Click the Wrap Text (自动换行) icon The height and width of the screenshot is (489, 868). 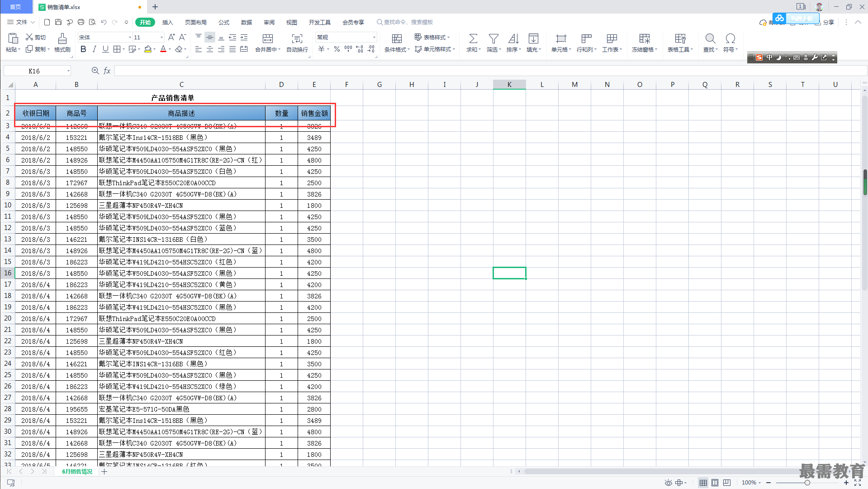[x=297, y=38]
